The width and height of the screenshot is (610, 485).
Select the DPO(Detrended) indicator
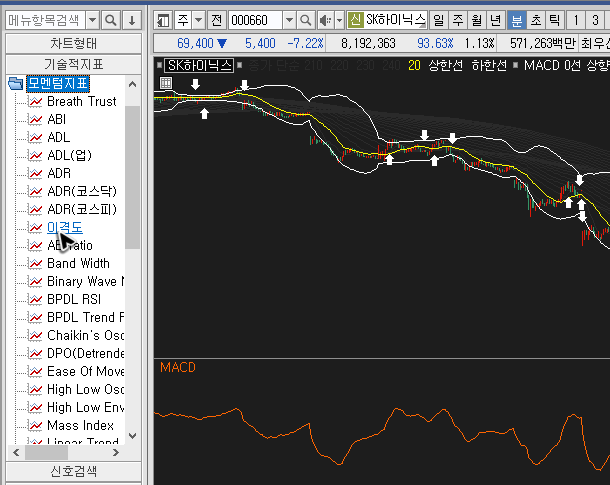86,353
